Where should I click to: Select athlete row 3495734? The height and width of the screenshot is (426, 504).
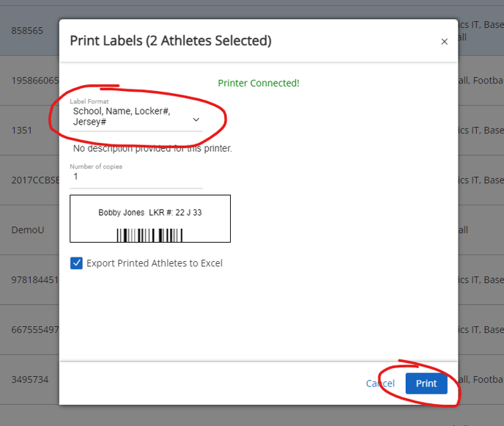(x=30, y=380)
